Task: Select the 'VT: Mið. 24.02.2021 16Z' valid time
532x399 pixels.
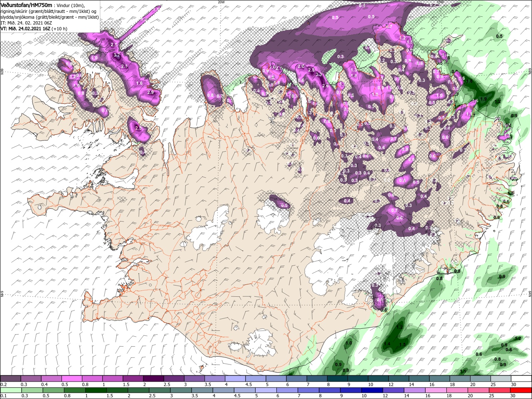Action: pyautogui.click(x=25, y=29)
